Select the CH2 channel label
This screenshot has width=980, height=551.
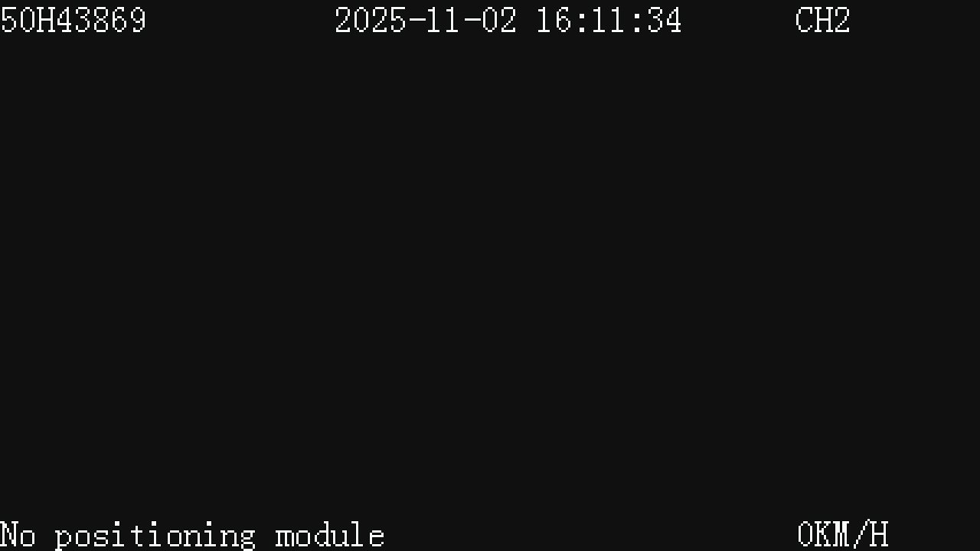823,21
